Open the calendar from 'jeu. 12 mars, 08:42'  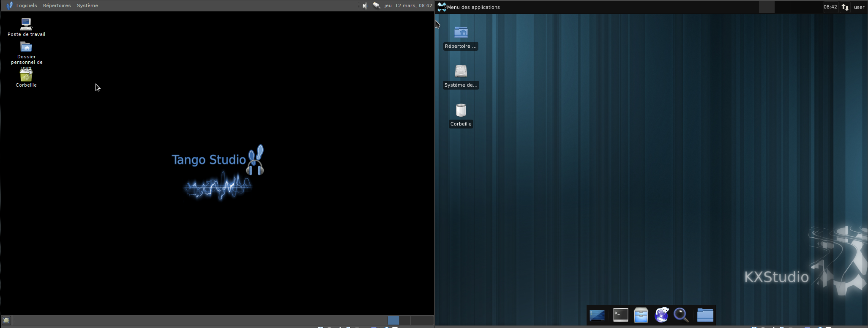click(408, 5)
